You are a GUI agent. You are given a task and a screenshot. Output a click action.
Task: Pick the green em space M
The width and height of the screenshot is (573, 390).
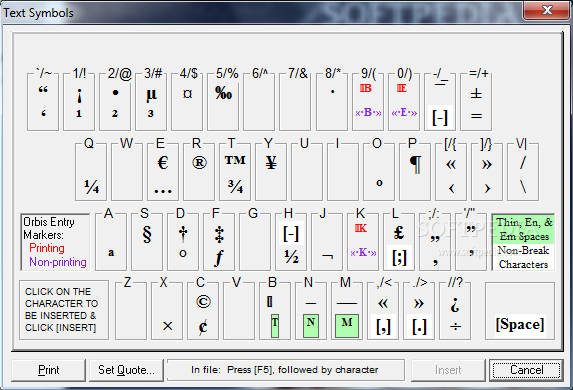pyautogui.click(x=347, y=325)
